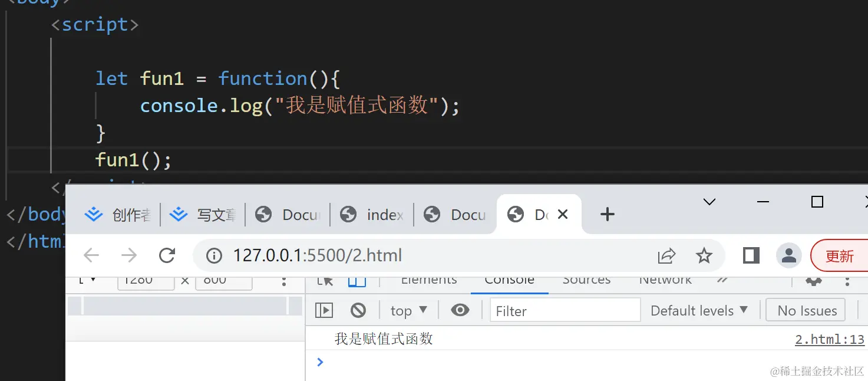868x381 pixels.
Task: Expand more DevTools tabs chevron
Action: (722, 280)
